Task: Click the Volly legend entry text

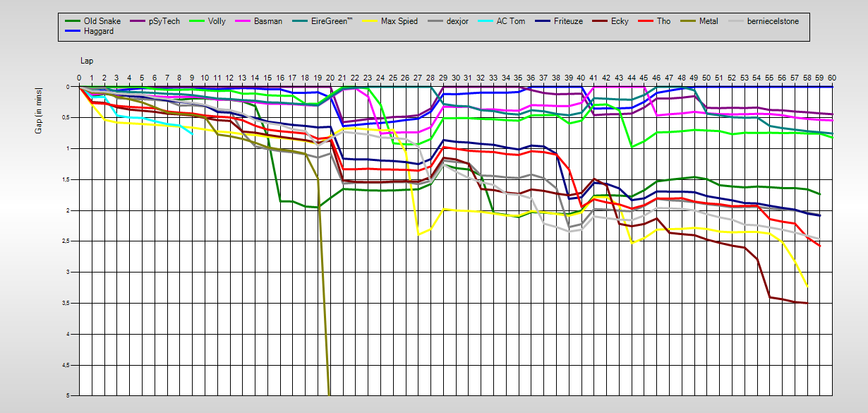Action: coord(217,21)
